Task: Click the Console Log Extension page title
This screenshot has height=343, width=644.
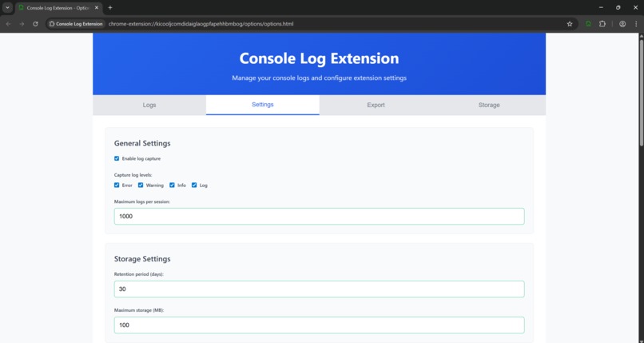Action: coord(319,58)
